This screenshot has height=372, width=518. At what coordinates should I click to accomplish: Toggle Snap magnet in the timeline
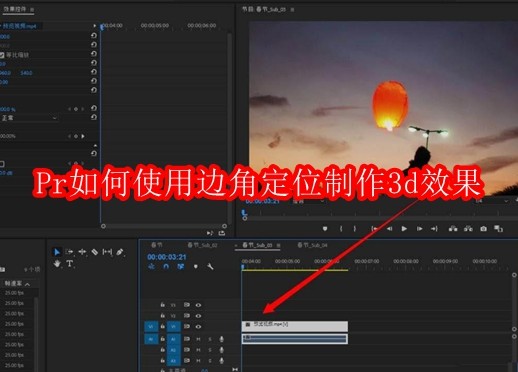(166, 266)
